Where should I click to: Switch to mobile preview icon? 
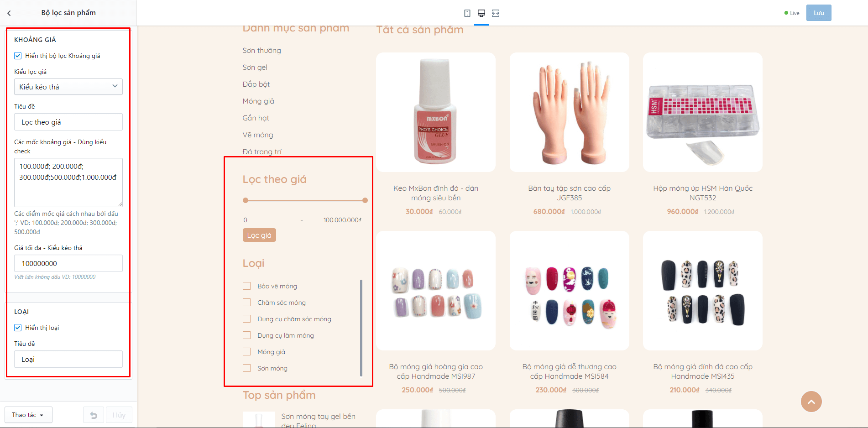coord(467,13)
